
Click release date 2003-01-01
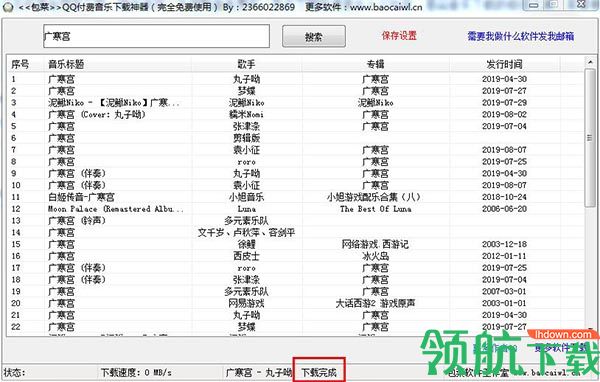pos(504,304)
